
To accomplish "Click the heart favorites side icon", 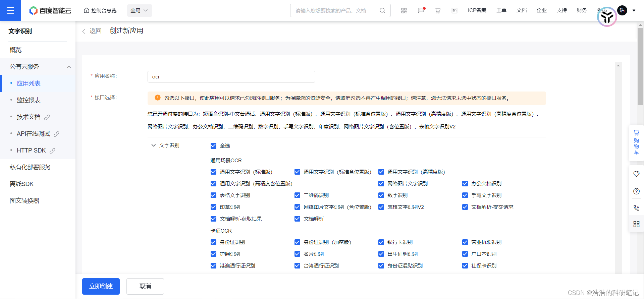I will 636,174.
